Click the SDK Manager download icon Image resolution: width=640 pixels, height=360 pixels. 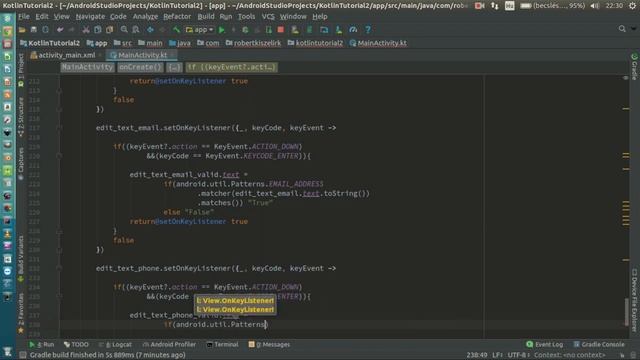tap(338, 30)
